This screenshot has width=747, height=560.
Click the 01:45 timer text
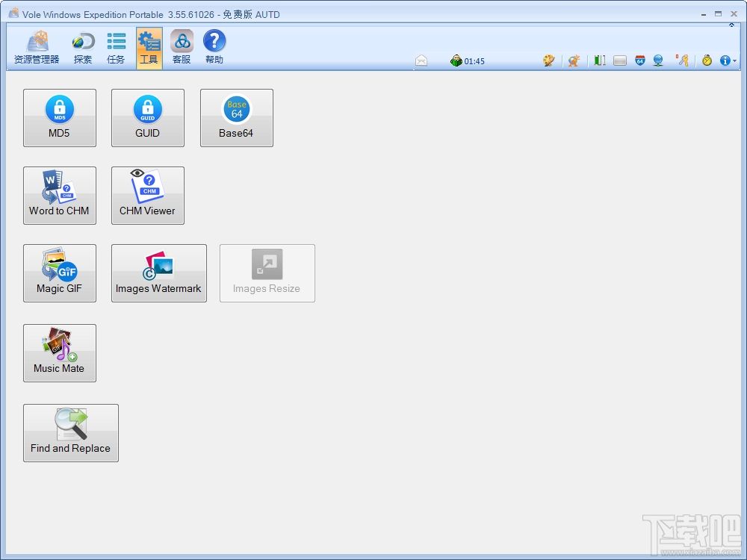[474, 61]
